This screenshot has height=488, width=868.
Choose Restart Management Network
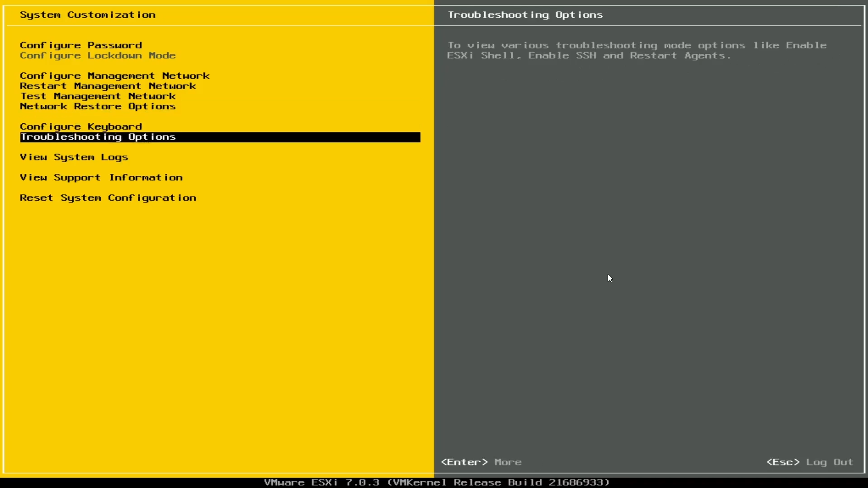pos(108,86)
